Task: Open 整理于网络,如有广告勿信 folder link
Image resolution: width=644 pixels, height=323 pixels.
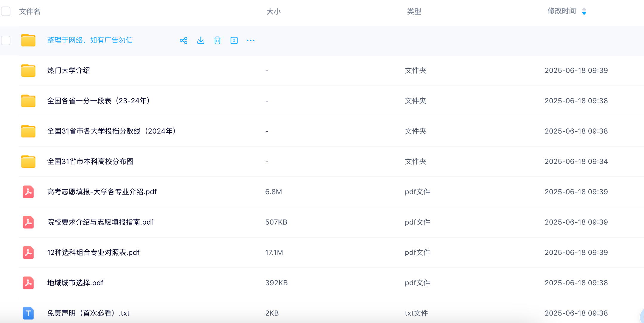Action: pyautogui.click(x=90, y=40)
